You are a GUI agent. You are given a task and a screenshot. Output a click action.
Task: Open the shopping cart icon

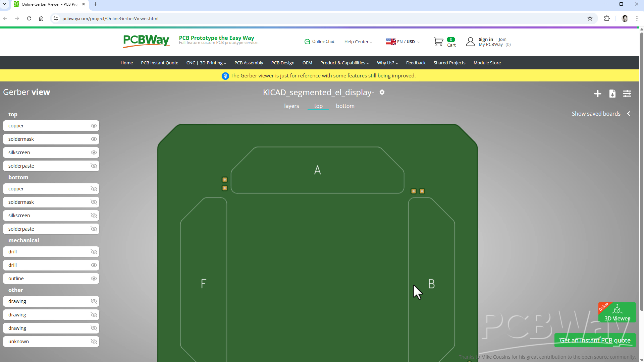point(438,42)
